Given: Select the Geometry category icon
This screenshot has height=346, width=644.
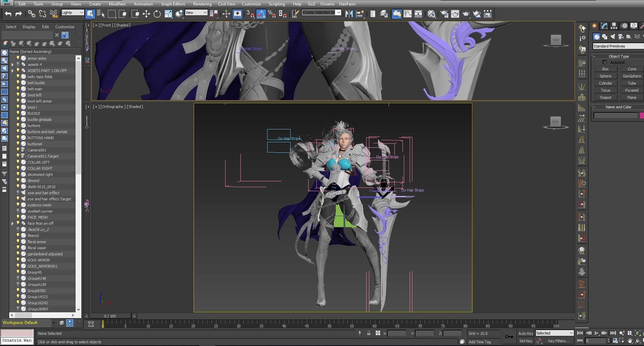Looking at the screenshot, I should click(597, 37).
